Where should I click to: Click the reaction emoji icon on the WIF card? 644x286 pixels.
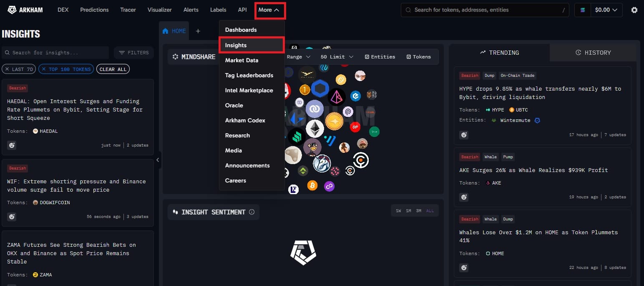click(12, 216)
